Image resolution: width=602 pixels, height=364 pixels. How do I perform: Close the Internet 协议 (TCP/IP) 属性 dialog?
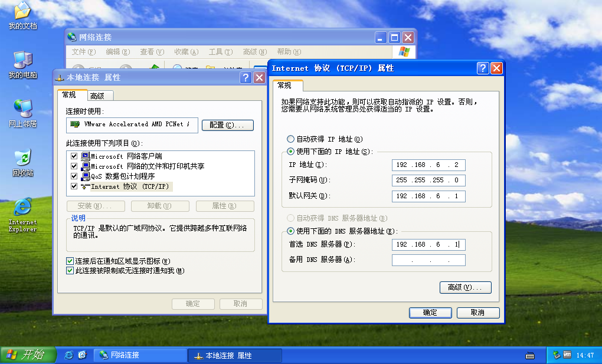pos(496,68)
